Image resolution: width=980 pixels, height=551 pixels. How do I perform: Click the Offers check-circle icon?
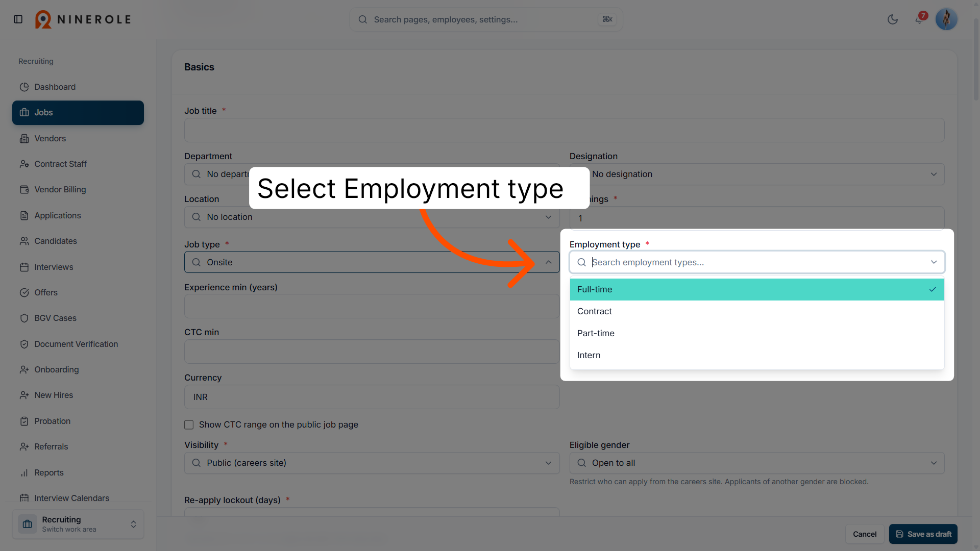pos(24,292)
